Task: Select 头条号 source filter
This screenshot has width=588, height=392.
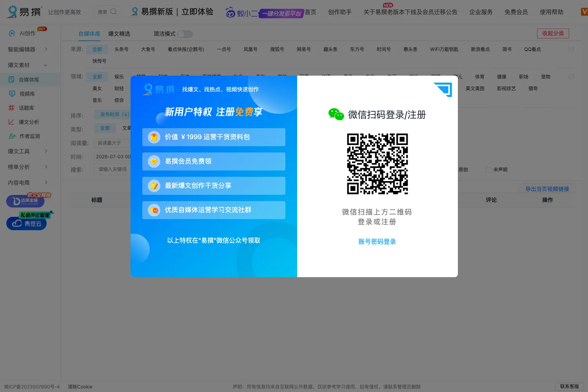Action: coord(122,49)
